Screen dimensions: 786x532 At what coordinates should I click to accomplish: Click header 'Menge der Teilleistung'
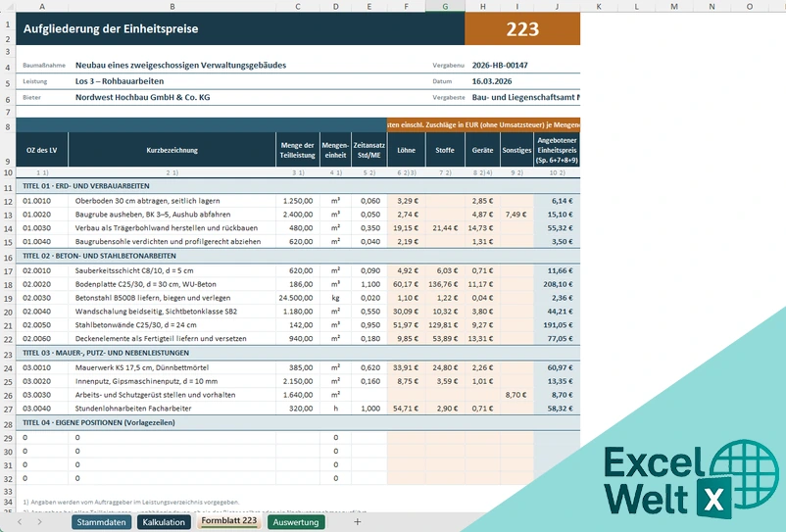pyautogui.click(x=297, y=150)
